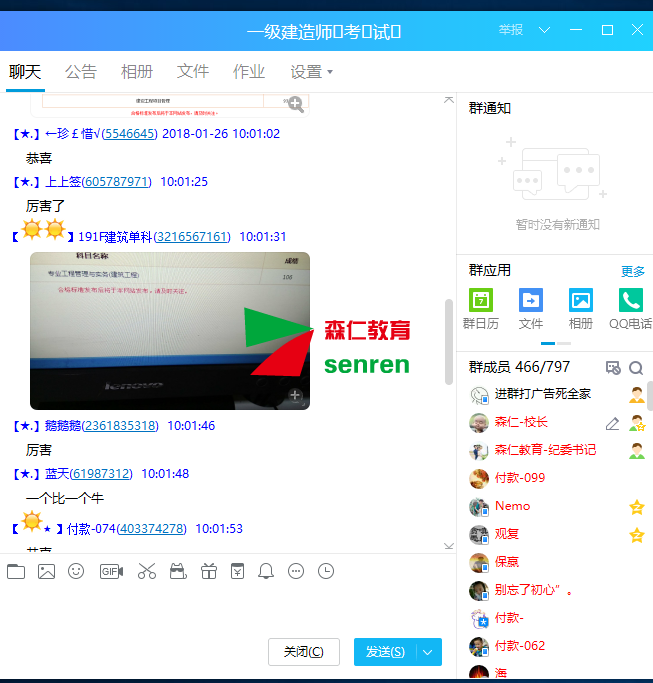Select member 观复

507,534
